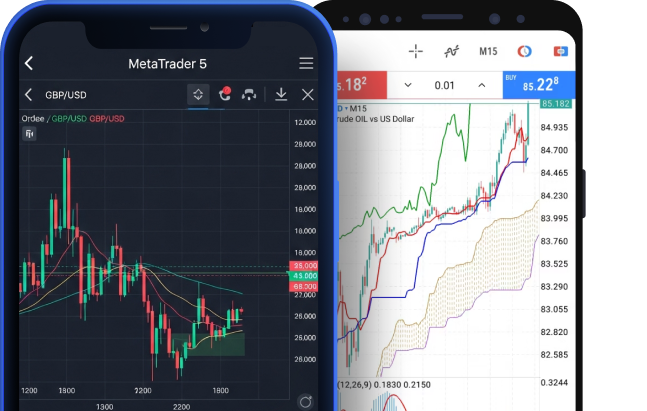Select the GBP/USD symbol title
Screen dimensions: 647x411
coord(66,95)
